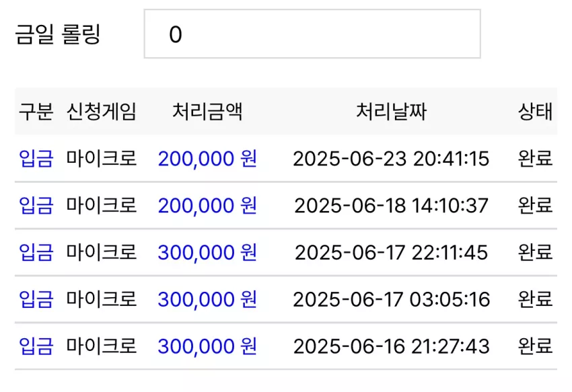Select the timestamp 2025-06-23 20:41:15
572x392 pixels.
(391, 159)
